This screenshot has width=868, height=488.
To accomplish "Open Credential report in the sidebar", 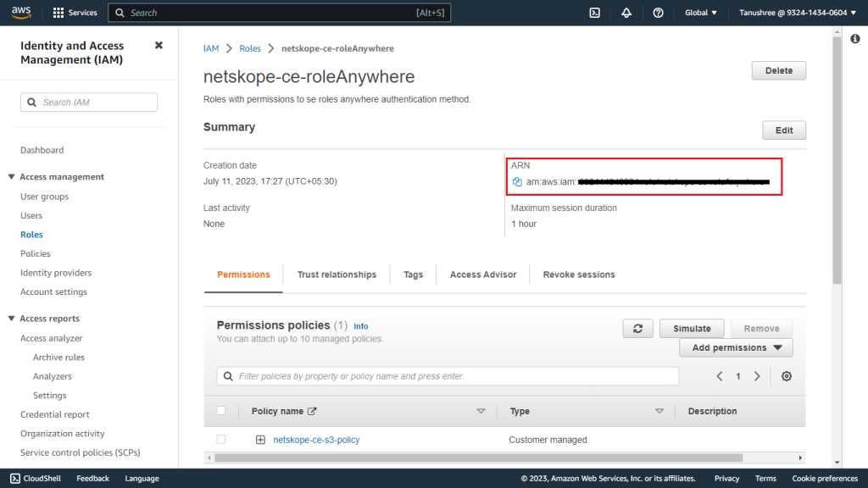I will tap(55, 414).
